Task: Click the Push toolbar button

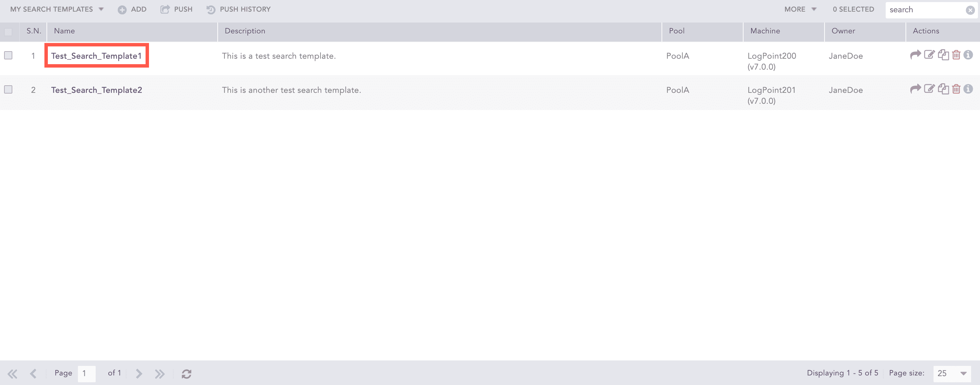Action: [177, 10]
